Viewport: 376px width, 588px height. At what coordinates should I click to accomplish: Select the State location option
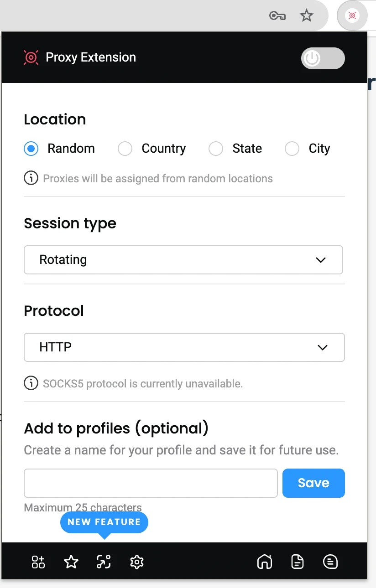(215, 149)
